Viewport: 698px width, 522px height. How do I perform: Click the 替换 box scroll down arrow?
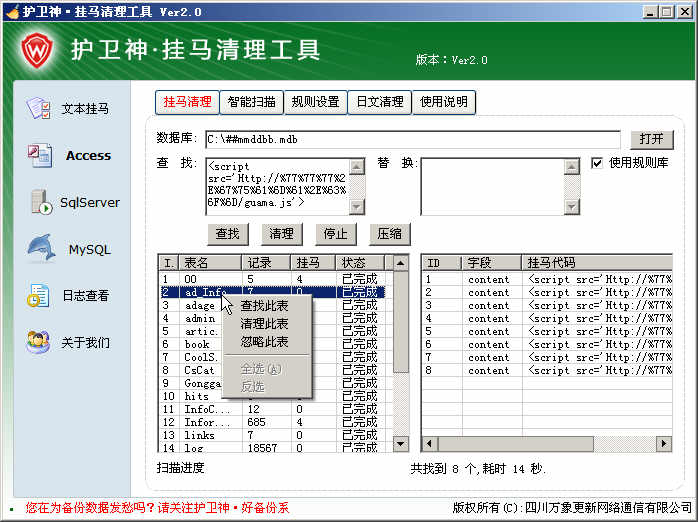point(572,206)
